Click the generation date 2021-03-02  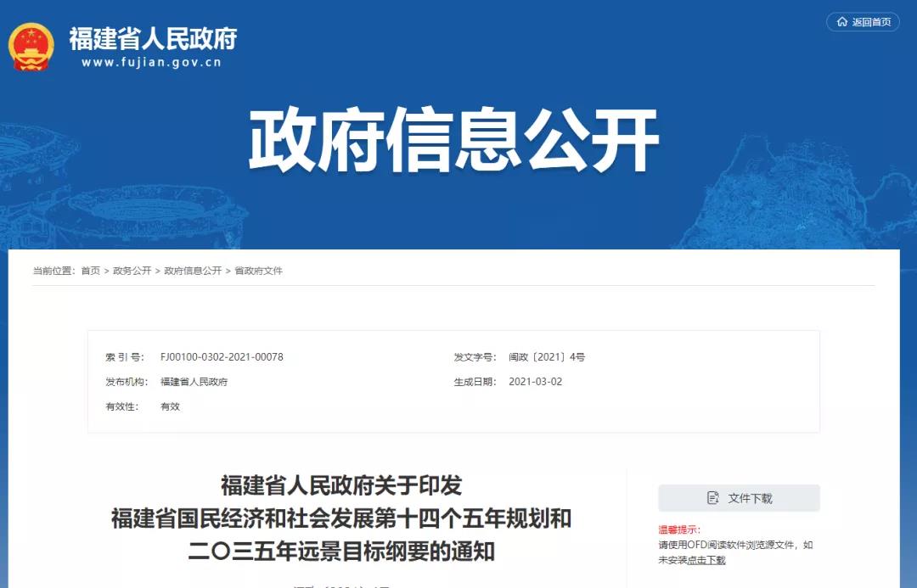pos(535,382)
